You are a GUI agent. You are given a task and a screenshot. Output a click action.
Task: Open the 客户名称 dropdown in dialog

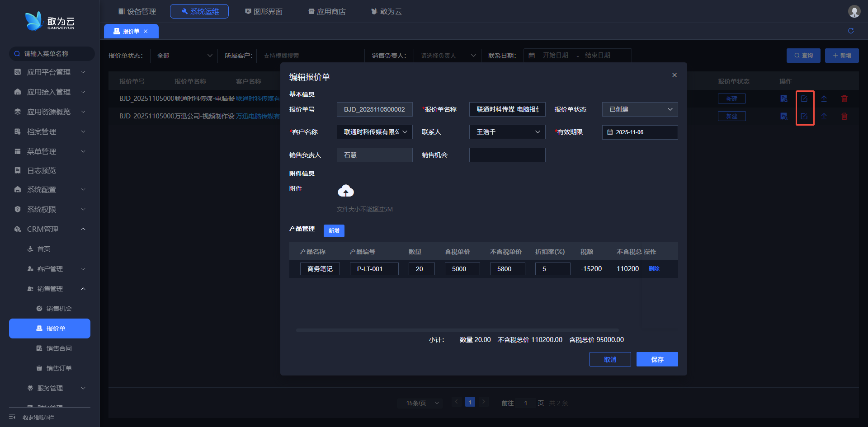pyautogui.click(x=374, y=132)
